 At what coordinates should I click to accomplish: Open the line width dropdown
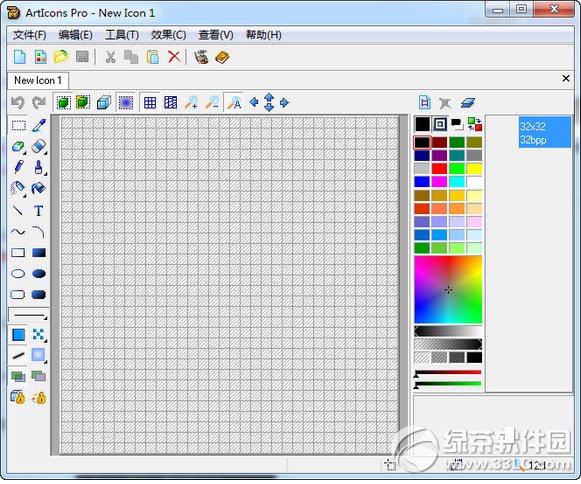click(29, 315)
